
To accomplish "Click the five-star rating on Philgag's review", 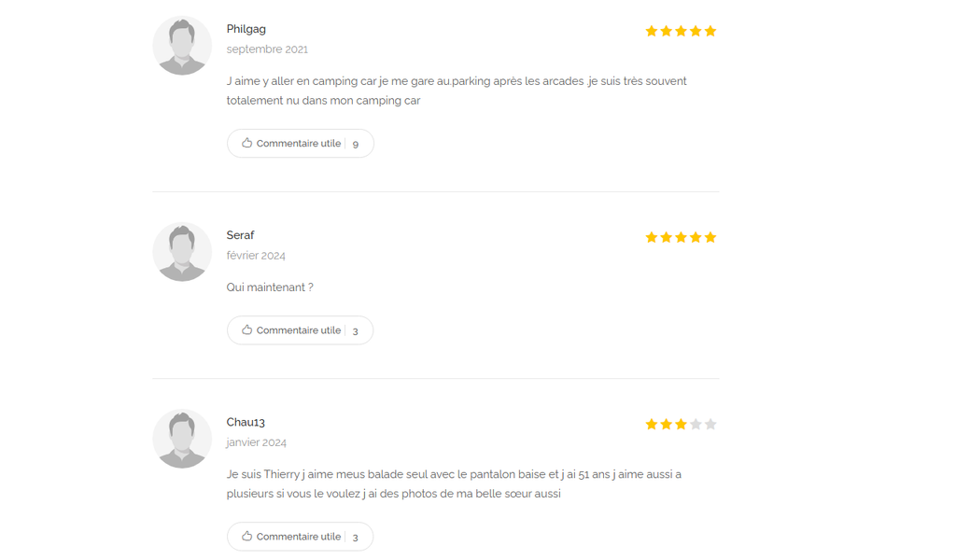I will 681,31.
